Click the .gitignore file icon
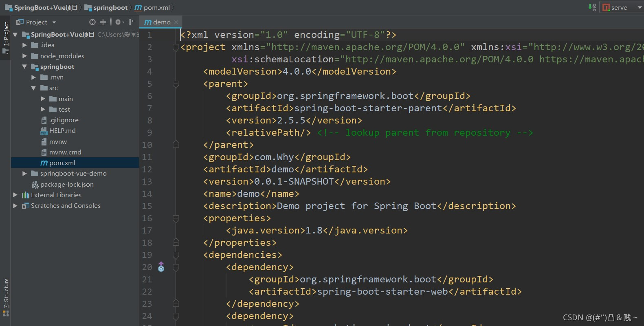 44,120
